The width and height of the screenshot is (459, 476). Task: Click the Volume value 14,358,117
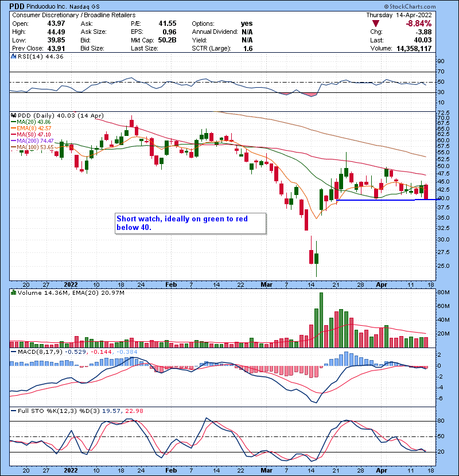pos(414,48)
